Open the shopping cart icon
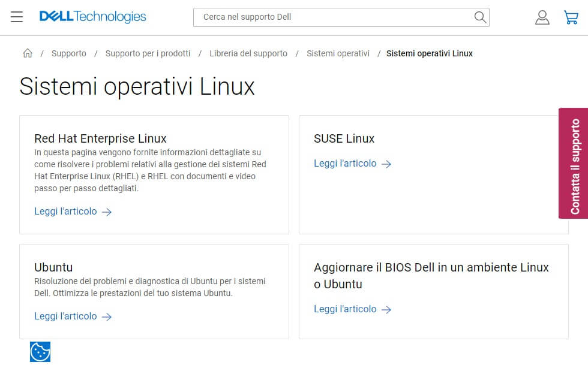 tap(571, 17)
